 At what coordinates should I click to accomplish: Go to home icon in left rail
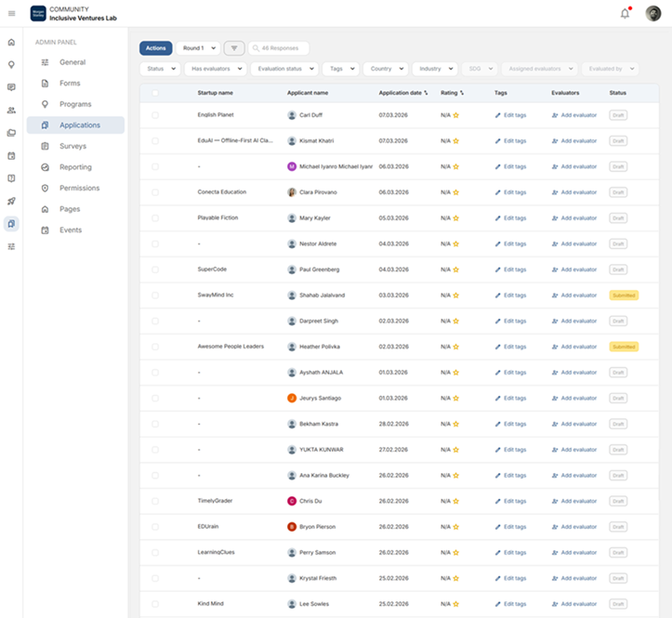11,42
